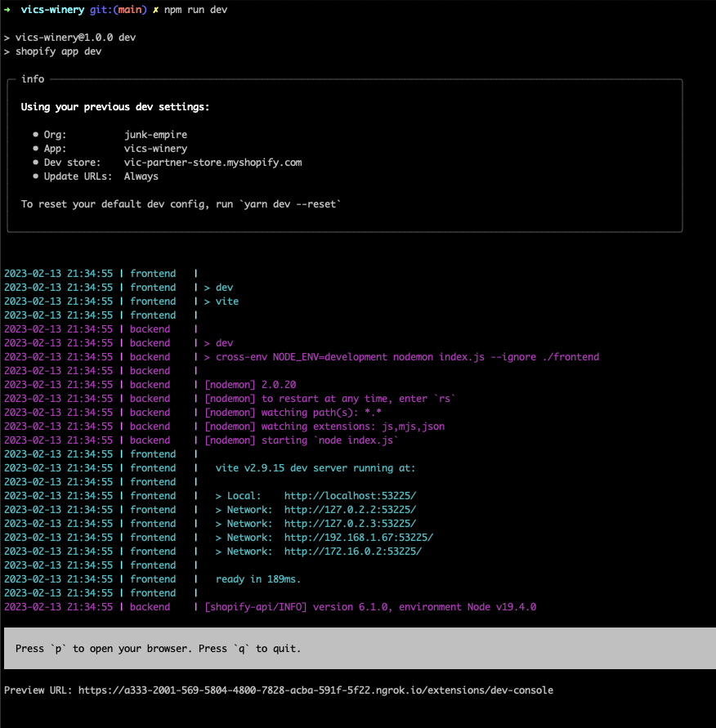Click the Dev store 'vic-partner-store.myshopify.com'
The width and height of the screenshot is (716, 728).
pos(213,163)
